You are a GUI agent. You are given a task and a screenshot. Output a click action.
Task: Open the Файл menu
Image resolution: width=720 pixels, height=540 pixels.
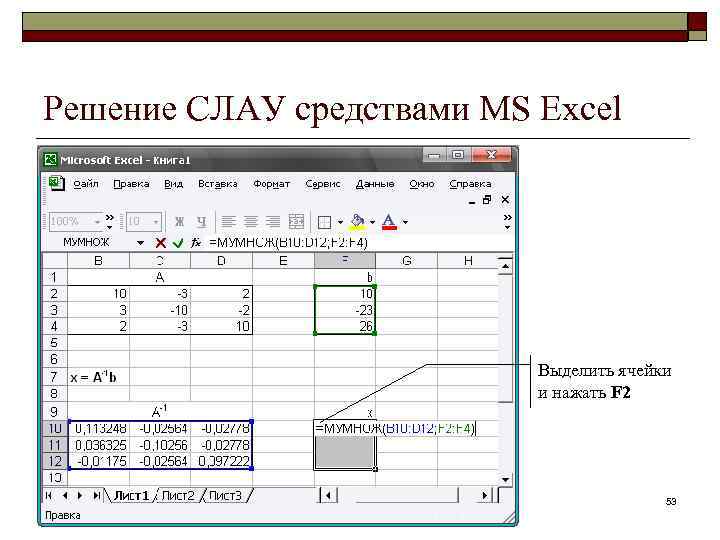(86, 184)
